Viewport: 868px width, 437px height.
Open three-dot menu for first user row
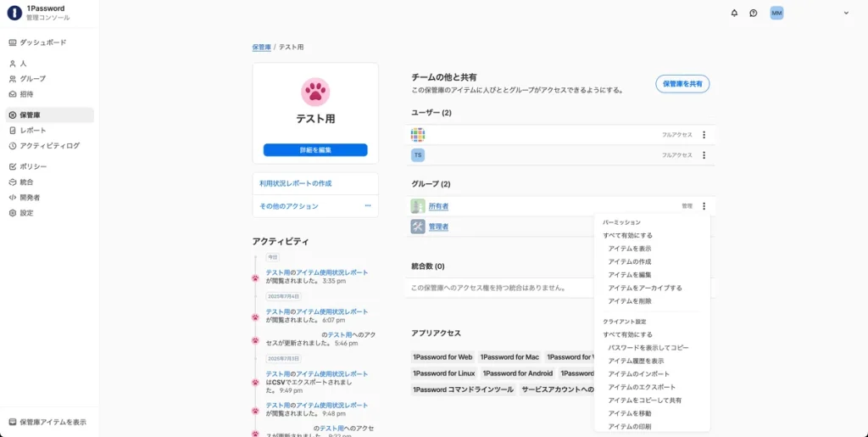coord(704,135)
